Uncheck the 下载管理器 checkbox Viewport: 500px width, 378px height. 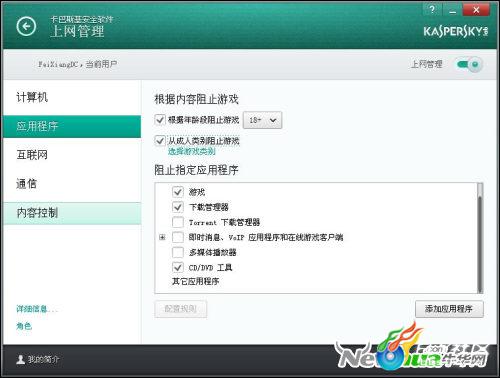point(178,207)
